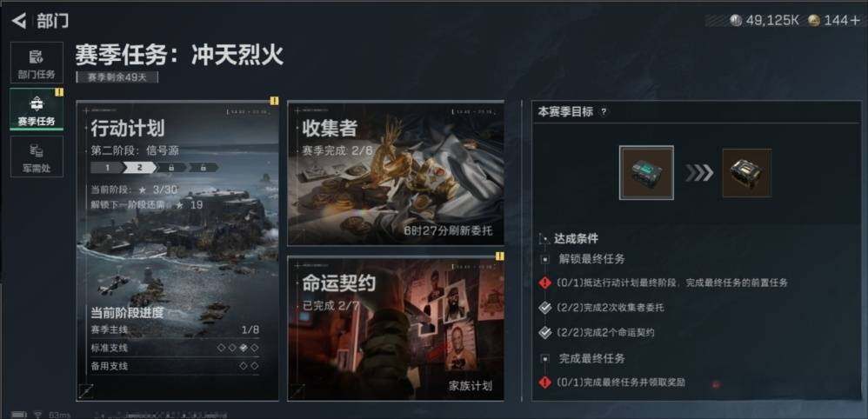
Task: Click the checkmark for 完成2个命运契约
Action: [x=544, y=333]
